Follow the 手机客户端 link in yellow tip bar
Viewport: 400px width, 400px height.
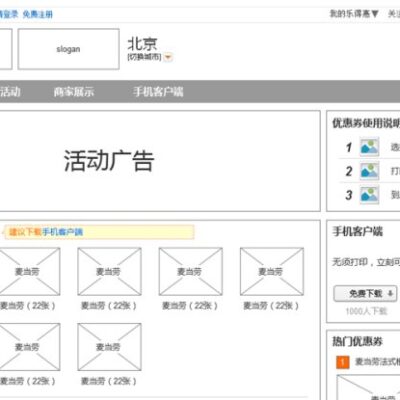pyautogui.click(x=62, y=232)
